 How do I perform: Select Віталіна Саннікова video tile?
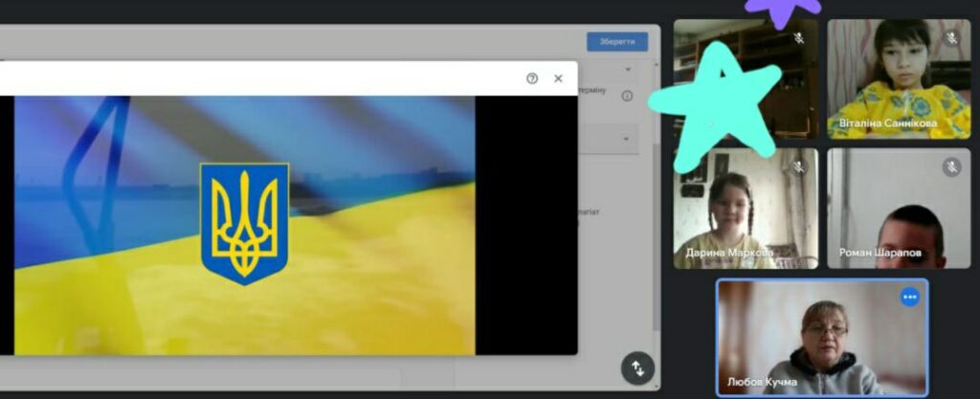tap(899, 78)
